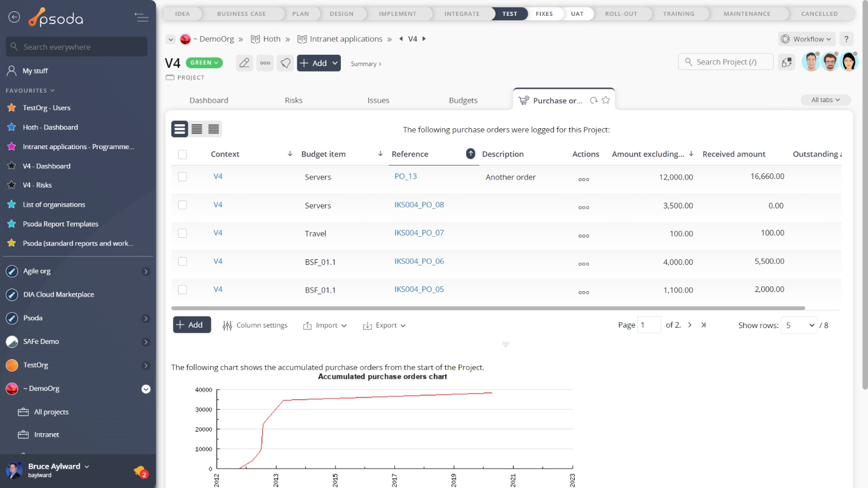Go to previous project arrow before V4
The width and height of the screenshot is (868, 488).
[x=401, y=39]
